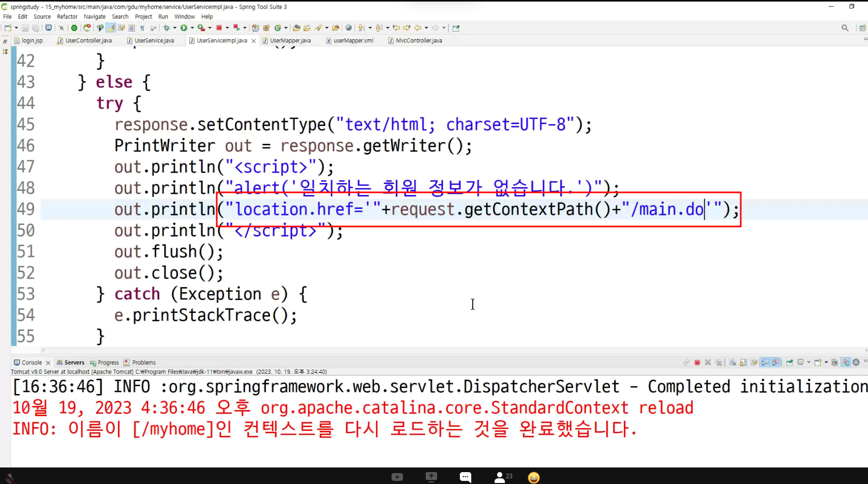Open the Edit menu
This screenshot has width=868, height=484.
pos(22,17)
